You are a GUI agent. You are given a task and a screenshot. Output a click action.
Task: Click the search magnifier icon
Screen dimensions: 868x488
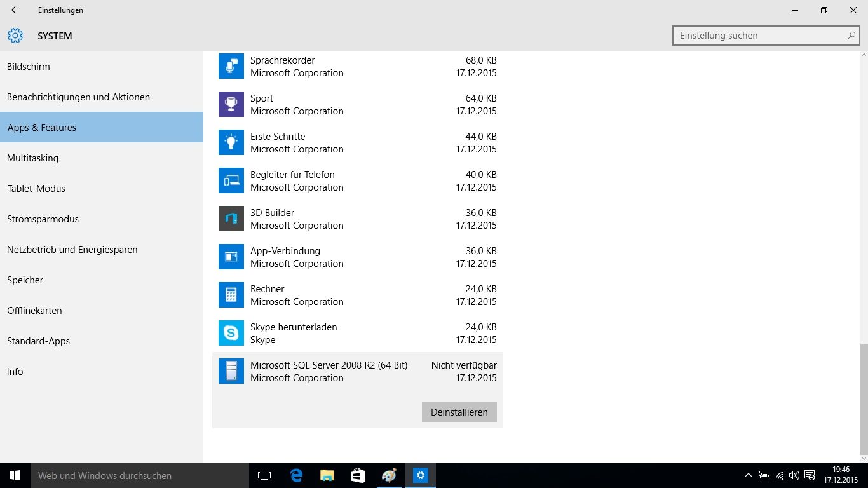point(851,36)
